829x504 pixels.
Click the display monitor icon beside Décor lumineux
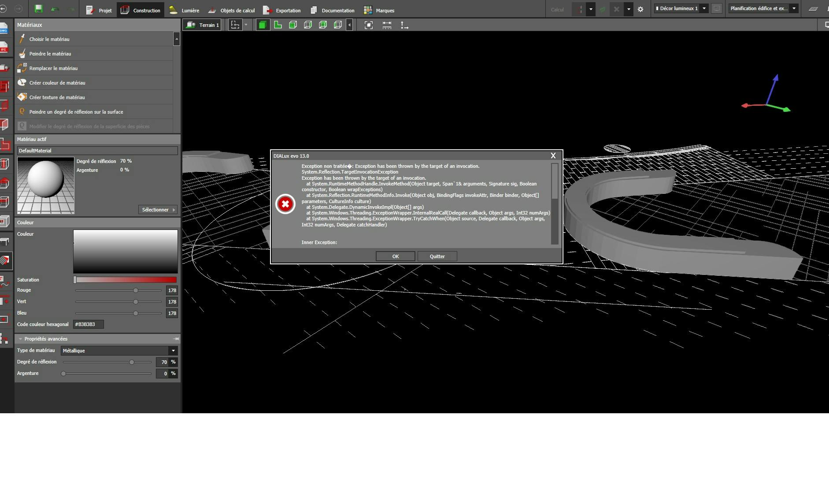click(717, 8)
